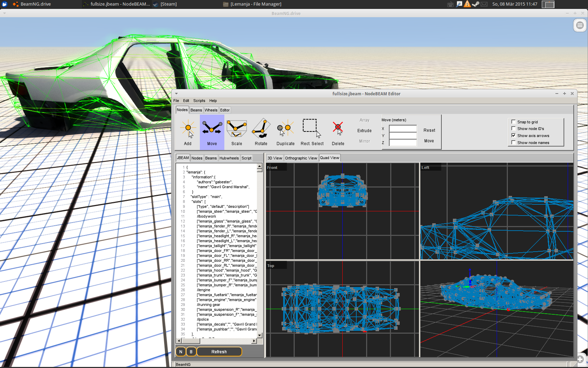The image size is (588, 368).
Task: Click the Z move value field
Action: [403, 143]
